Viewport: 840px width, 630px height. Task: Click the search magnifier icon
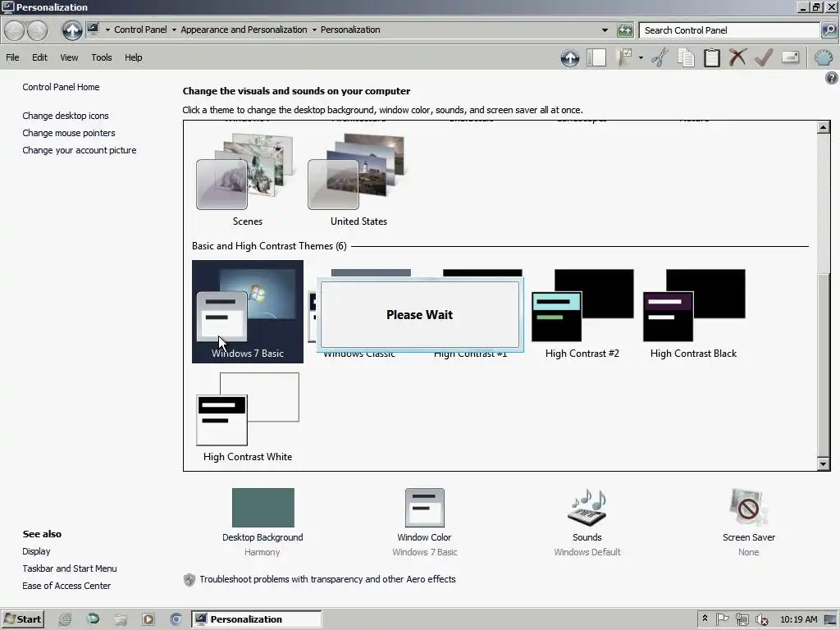pos(829,30)
